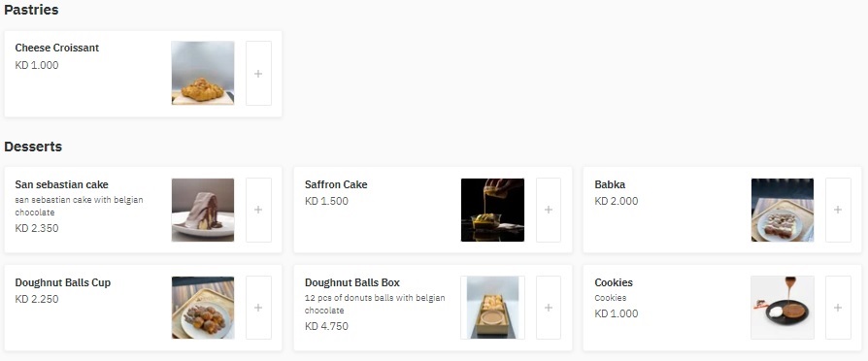Viewport: 868px width, 361px height.
Task: Select the Doughnut Balls Box title
Action: pos(352,282)
